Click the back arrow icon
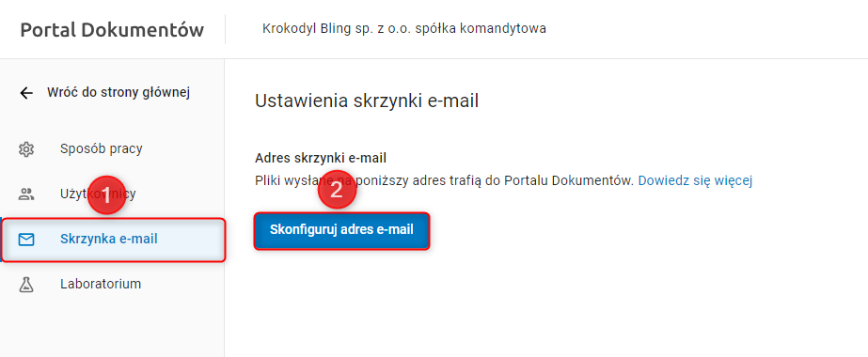The width and height of the screenshot is (868, 357). [x=26, y=93]
